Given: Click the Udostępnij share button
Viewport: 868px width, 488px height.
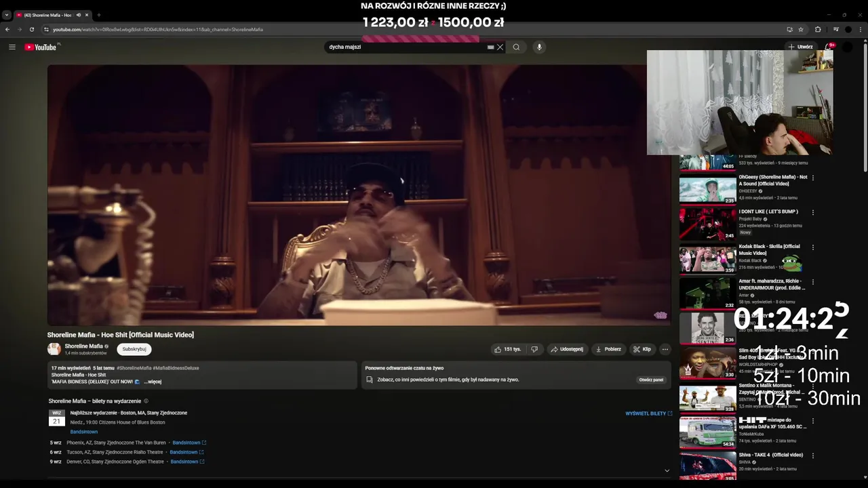Looking at the screenshot, I should [x=567, y=349].
